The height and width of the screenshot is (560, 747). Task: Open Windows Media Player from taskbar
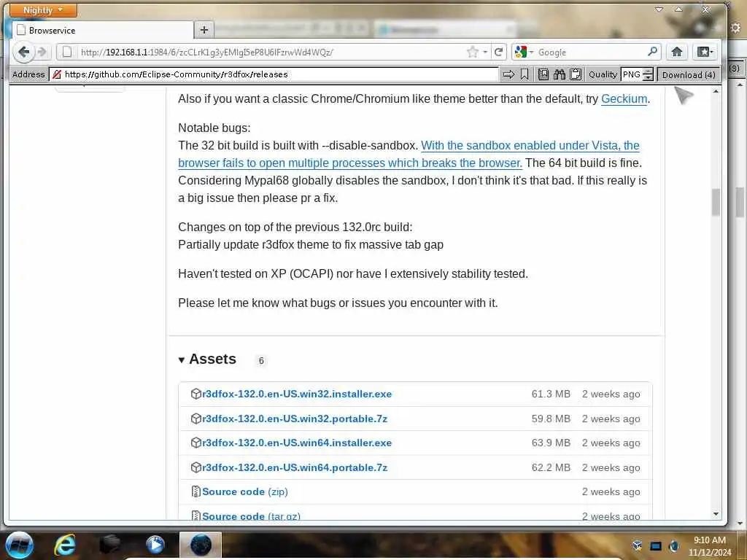pyautogui.click(x=155, y=545)
